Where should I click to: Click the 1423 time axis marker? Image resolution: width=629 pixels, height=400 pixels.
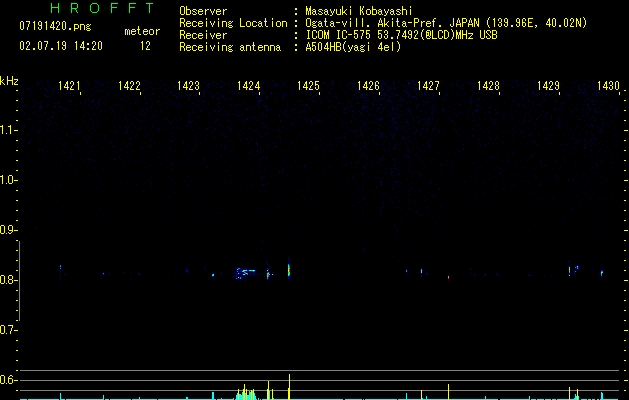coord(189,86)
